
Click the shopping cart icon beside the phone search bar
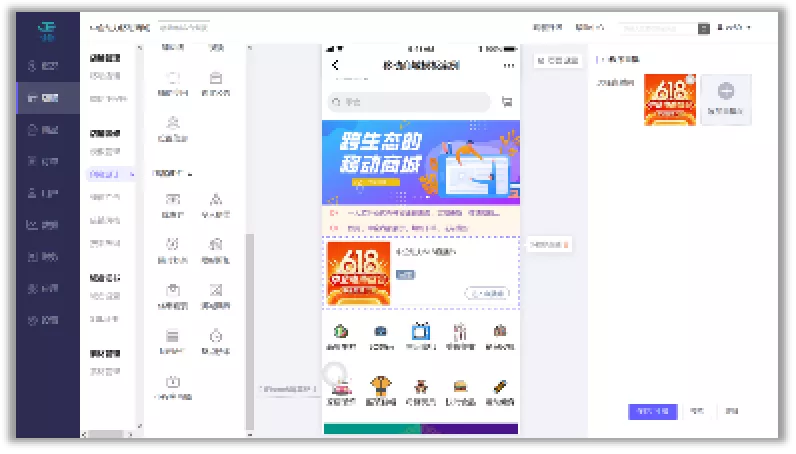click(507, 102)
